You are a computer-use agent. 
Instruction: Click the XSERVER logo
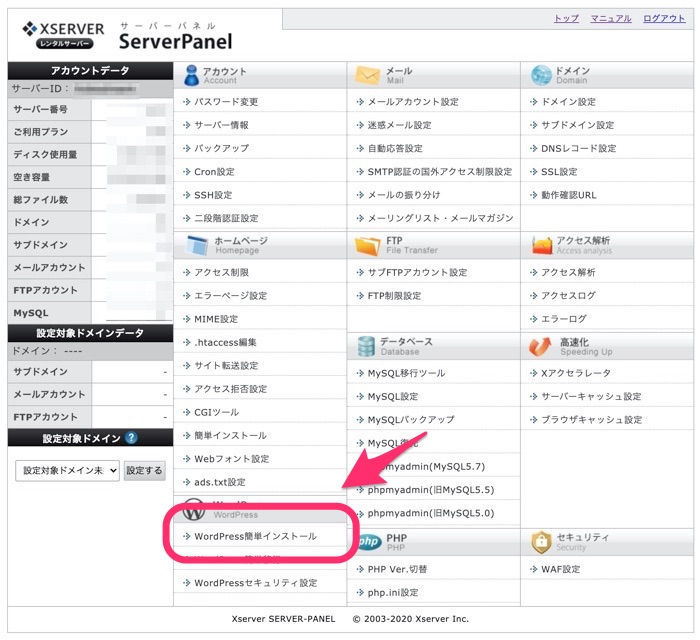63,34
